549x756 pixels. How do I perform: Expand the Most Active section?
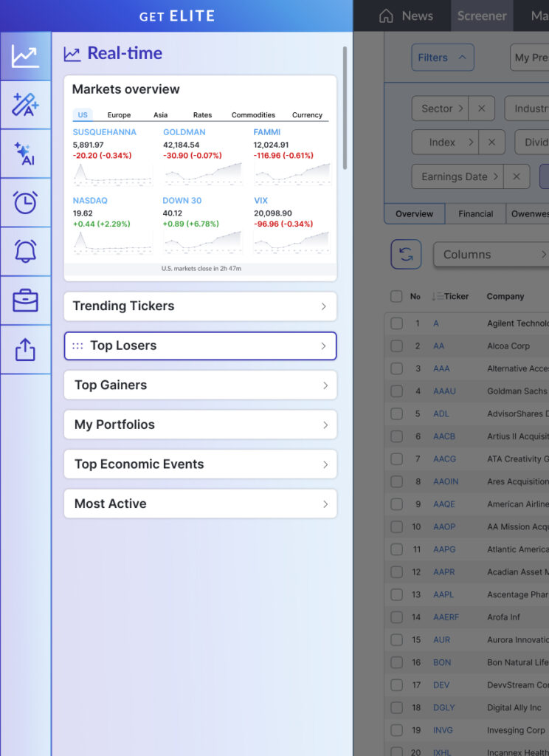200,504
